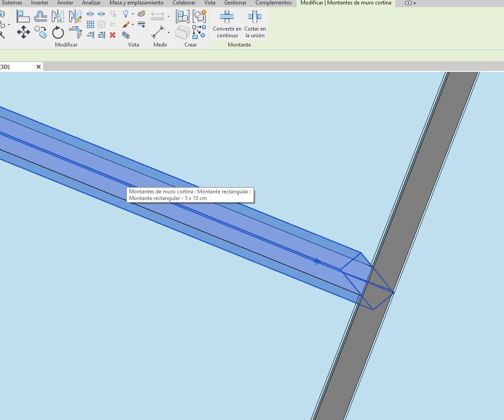Click the Create Assembly icon
The width and height of the screenshot is (504, 420).
click(183, 17)
